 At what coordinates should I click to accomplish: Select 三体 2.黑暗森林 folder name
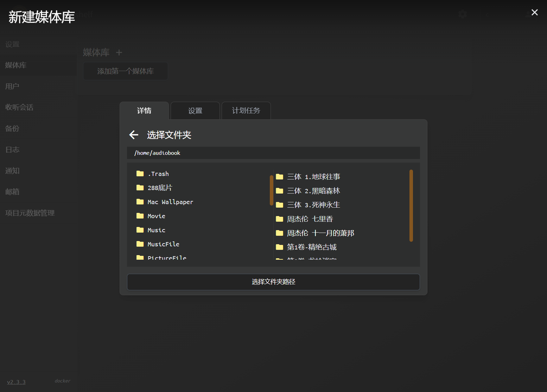pos(313,191)
